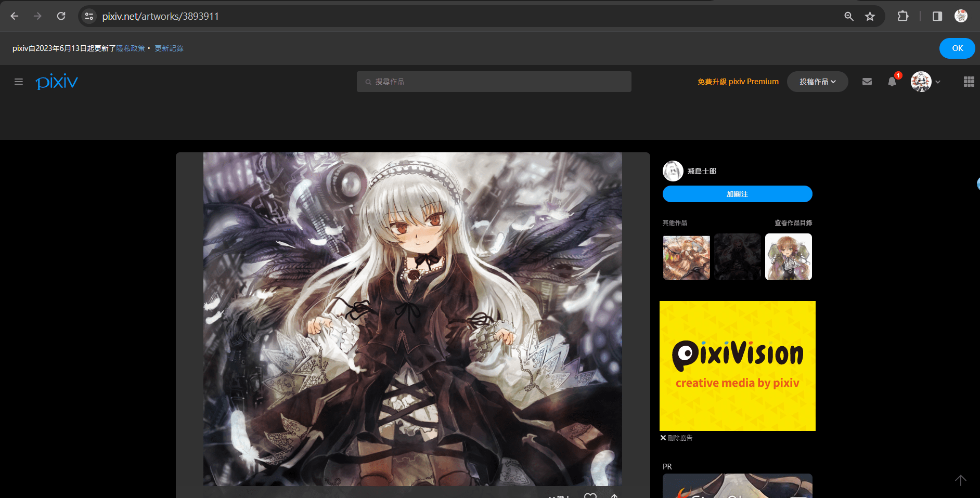Go back with the browser back arrow
980x498 pixels.
15,16
